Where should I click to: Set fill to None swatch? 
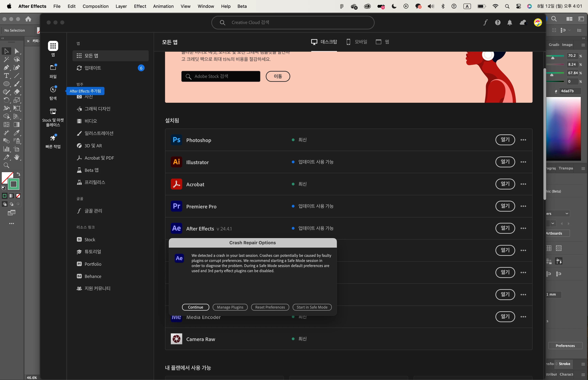tap(18, 196)
